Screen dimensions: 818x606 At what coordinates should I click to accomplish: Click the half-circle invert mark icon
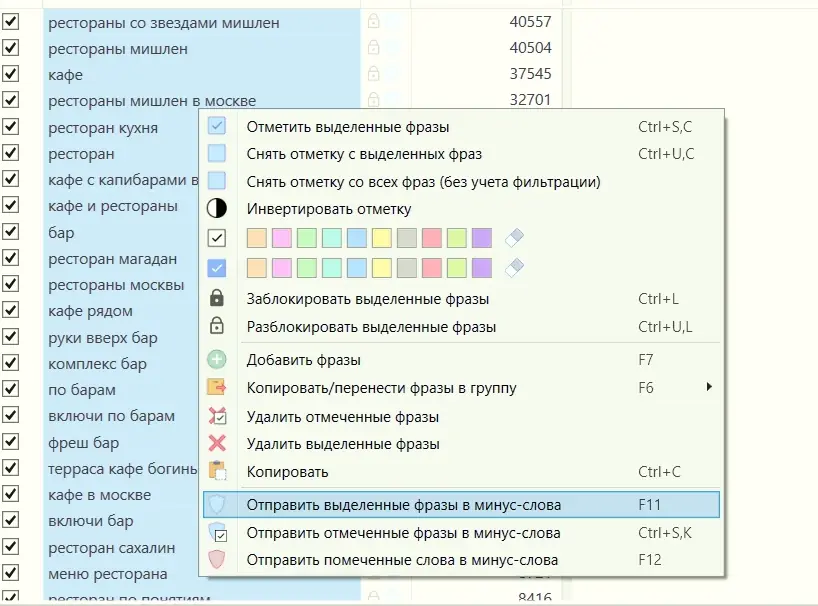pos(216,209)
